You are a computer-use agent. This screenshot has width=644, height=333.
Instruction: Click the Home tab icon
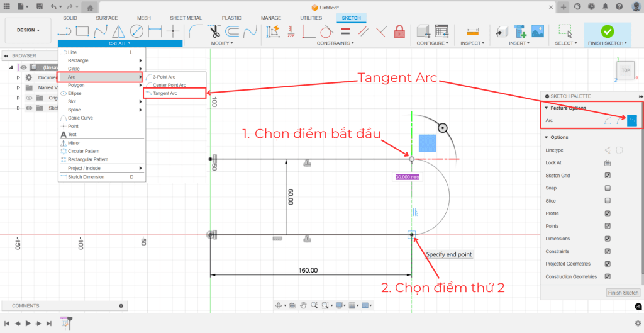91,8
